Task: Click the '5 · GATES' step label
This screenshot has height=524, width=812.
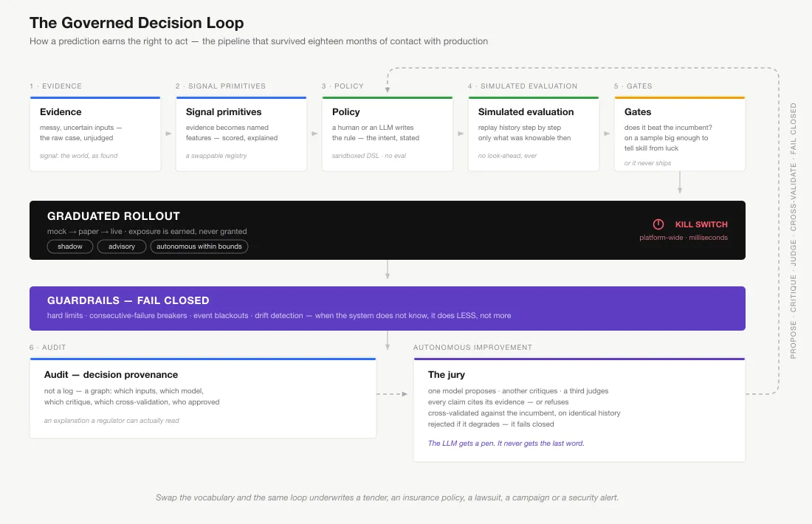Action: pos(633,86)
